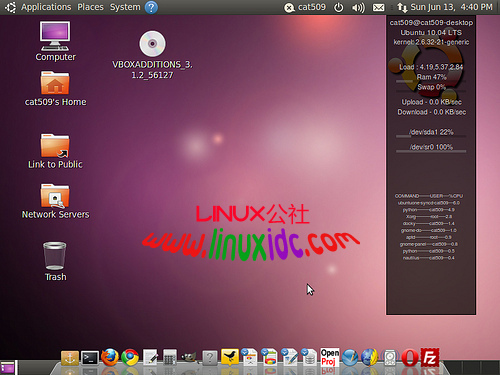Click the /dev/sda1 22% usage bar

click(x=431, y=136)
